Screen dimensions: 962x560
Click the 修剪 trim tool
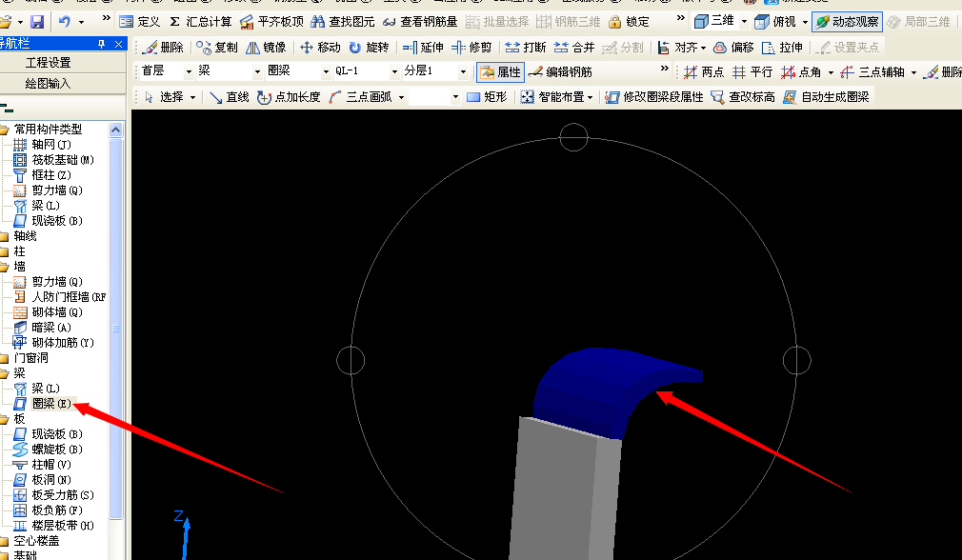[x=471, y=48]
